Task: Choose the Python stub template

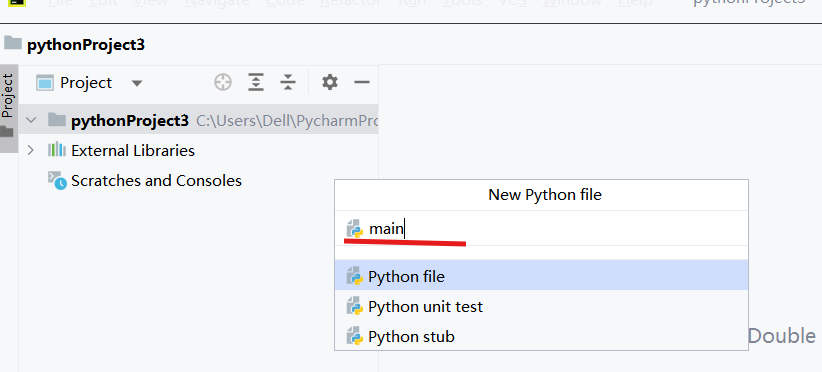Action: tap(542, 336)
